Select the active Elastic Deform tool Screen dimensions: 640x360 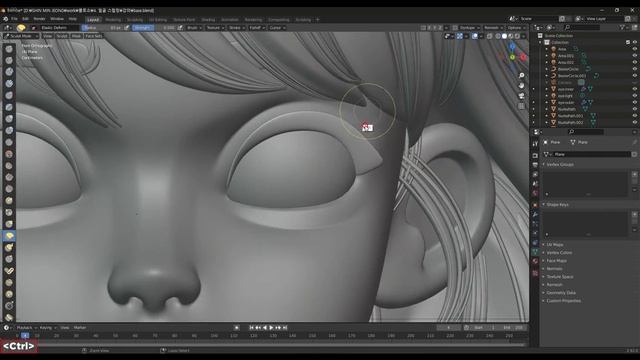click(9, 236)
